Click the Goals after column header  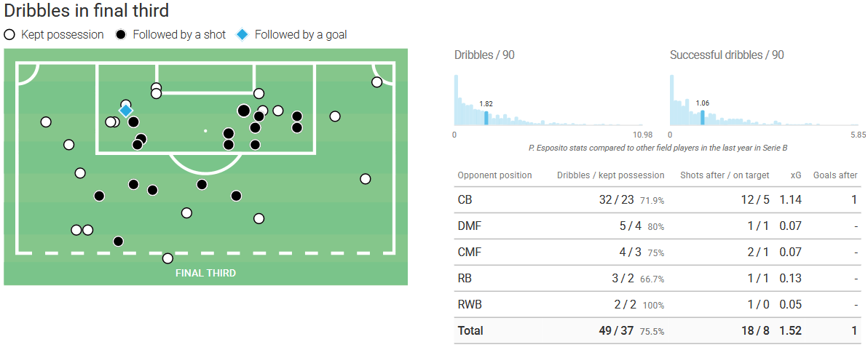[835, 175]
